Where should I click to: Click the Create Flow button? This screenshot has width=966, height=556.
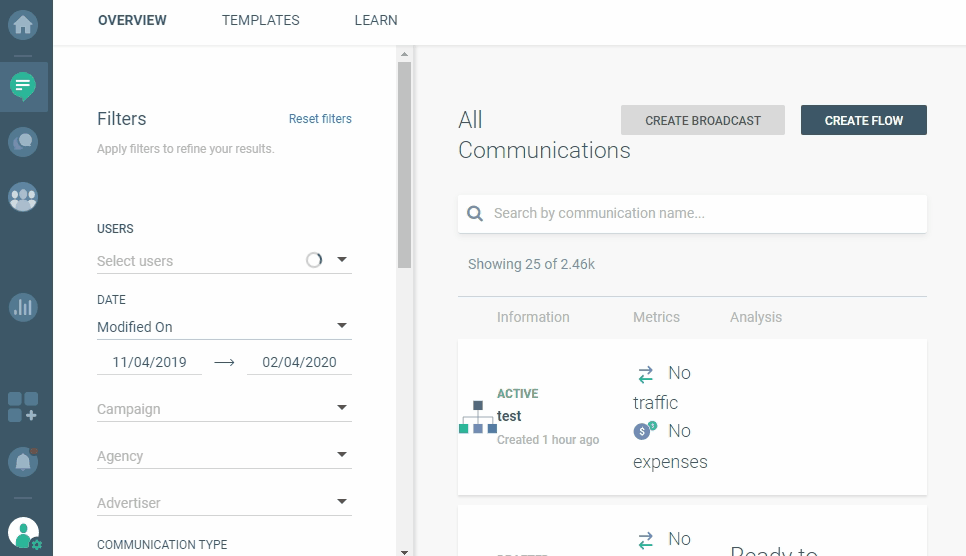pos(863,120)
